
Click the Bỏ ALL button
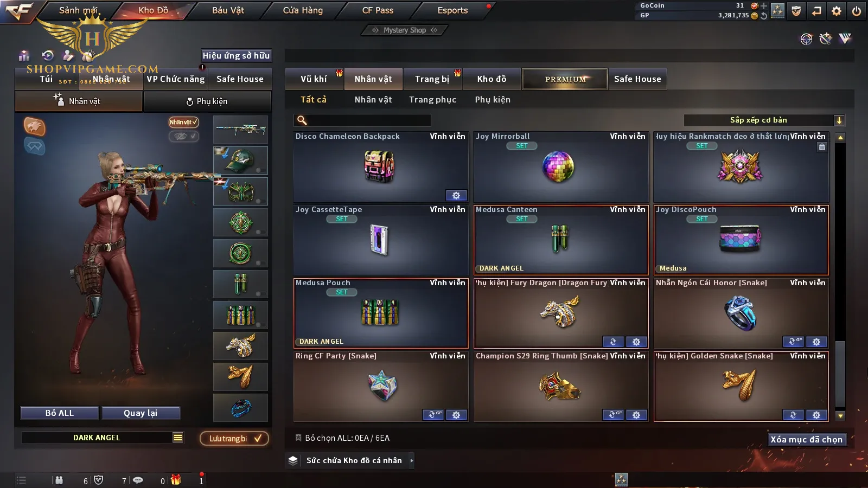(x=60, y=413)
